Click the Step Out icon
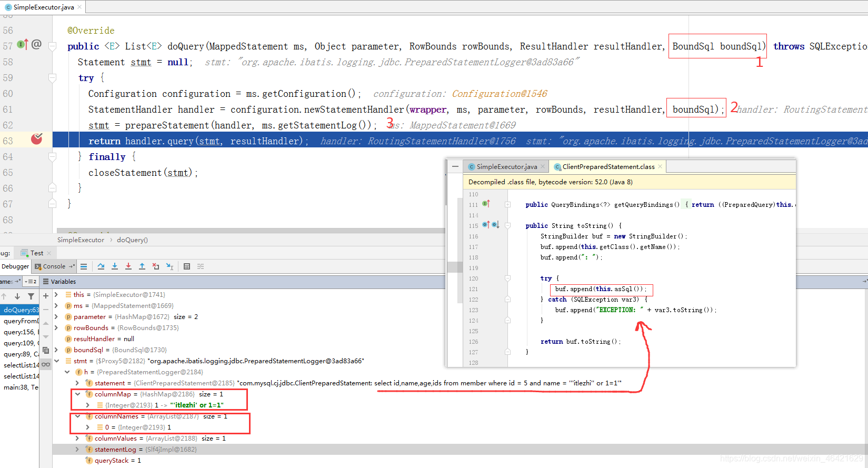 pyautogui.click(x=142, y=266)
